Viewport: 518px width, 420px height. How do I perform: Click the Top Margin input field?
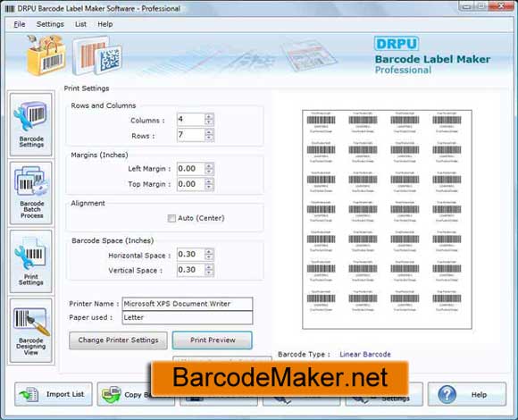[x=191, y=184]
